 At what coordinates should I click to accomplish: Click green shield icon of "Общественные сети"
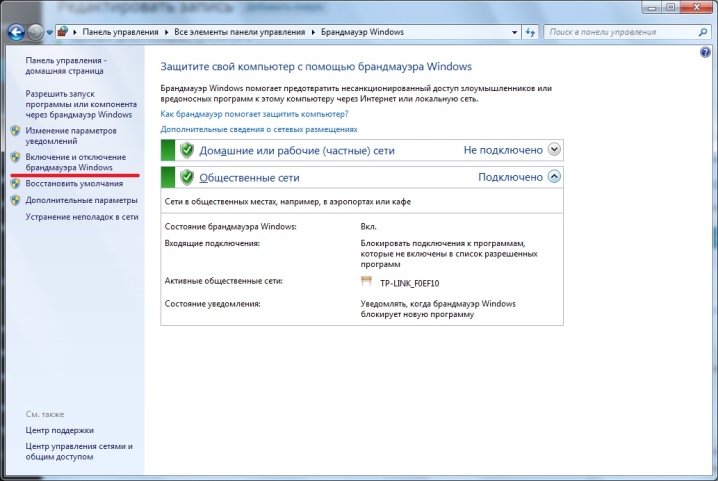(187, 177)
